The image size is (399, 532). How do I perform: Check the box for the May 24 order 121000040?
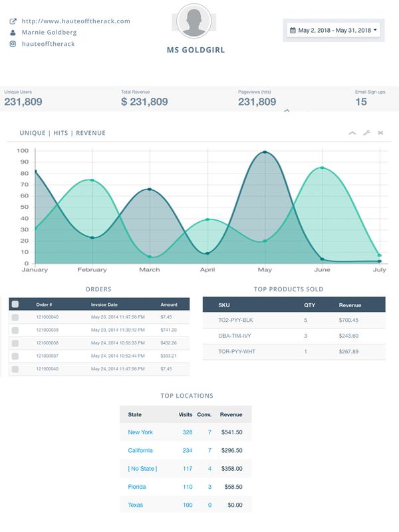click(x=15, y=369)
